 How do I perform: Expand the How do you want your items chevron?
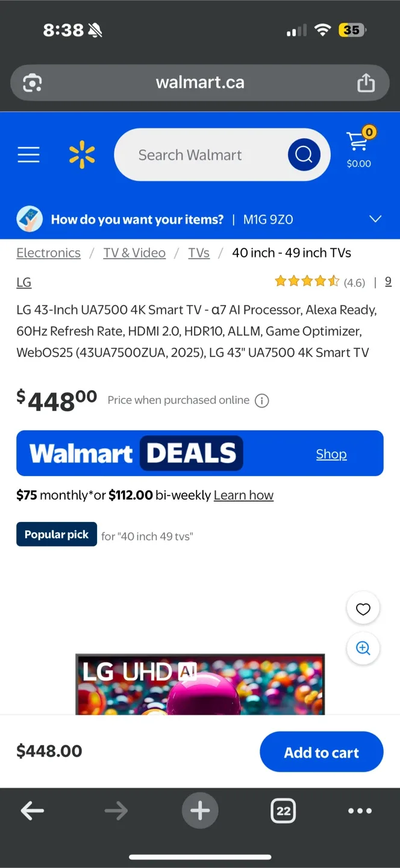pyautogui.click(x=375, y=219)
